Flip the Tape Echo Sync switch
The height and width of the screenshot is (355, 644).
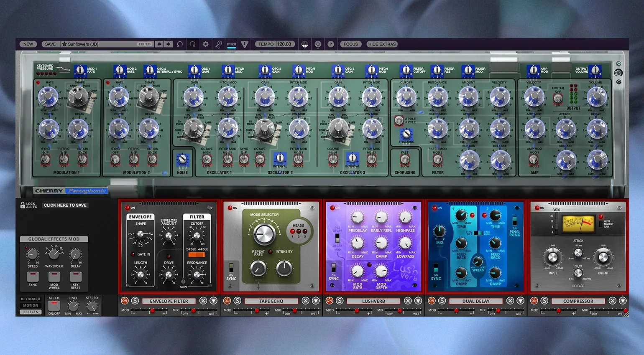(x=231, y=267)
